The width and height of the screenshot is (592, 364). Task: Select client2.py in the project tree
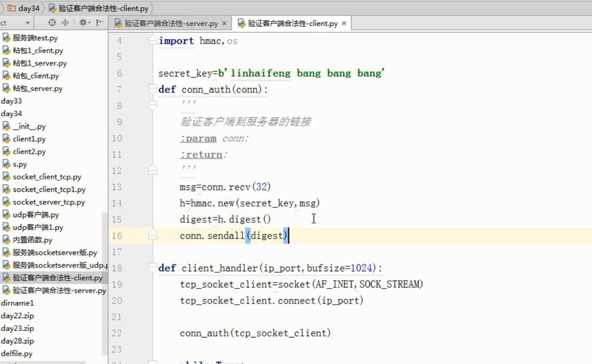tap(24, 152)
